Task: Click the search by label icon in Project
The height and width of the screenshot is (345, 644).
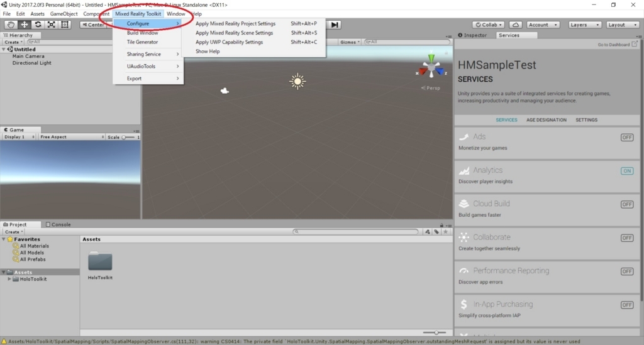Action: coord(436,232)
